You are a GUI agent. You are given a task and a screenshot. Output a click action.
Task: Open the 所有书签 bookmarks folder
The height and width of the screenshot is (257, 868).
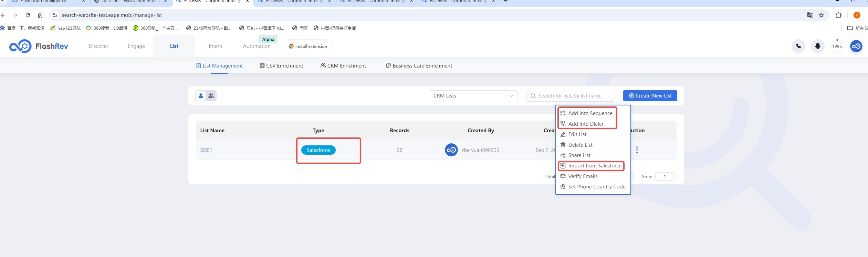pyautogui.click(x=857, y=28)
